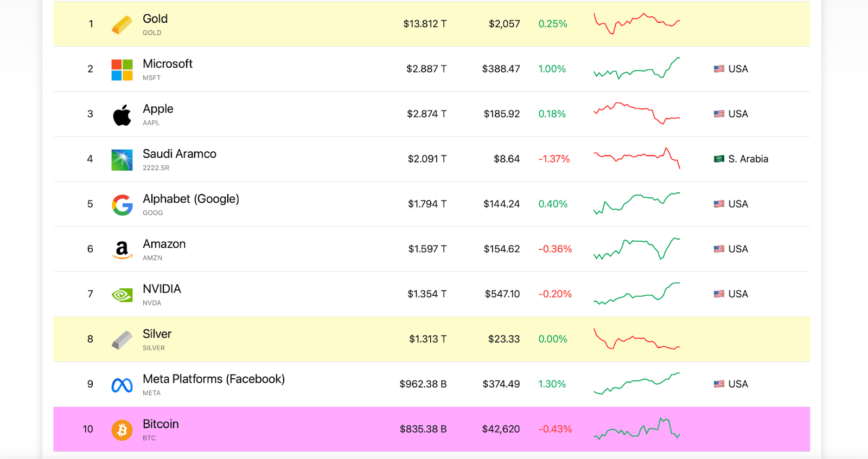Viewport: 868px width, 459px height.
Task: Click Silver daily change 0.00%
Action: click(553, 339)
